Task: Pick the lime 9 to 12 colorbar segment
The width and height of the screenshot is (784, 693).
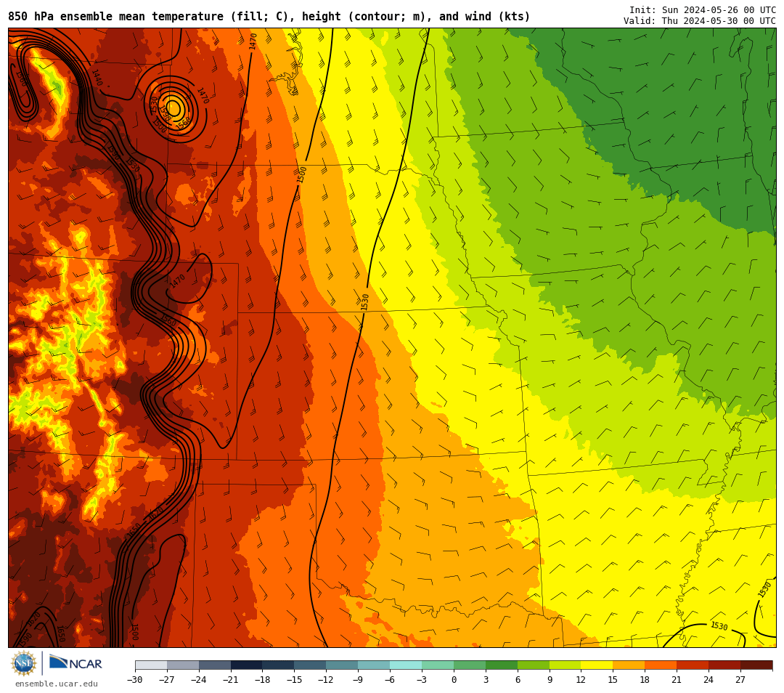Action: pos(565,665)
